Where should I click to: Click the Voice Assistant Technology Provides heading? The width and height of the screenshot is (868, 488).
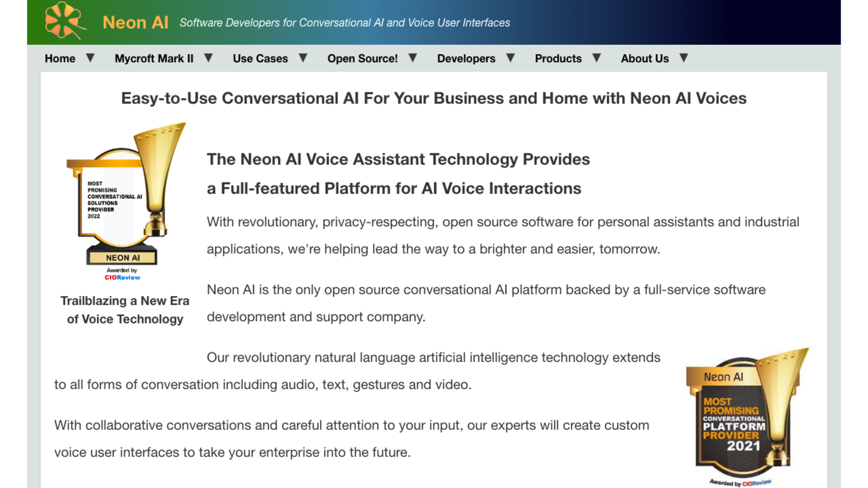coord(398,174)
